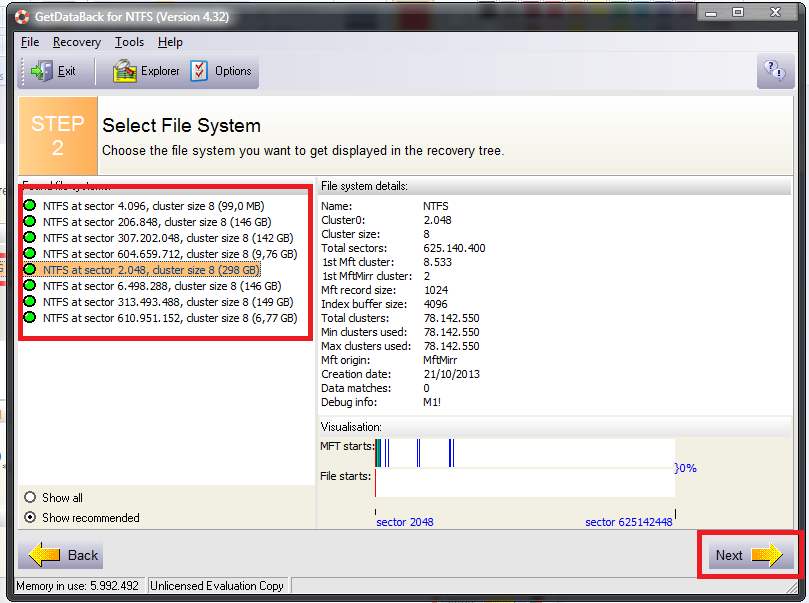809x603 pixels.
Task: Click the 0% percentage label
Action: [686, 468]
